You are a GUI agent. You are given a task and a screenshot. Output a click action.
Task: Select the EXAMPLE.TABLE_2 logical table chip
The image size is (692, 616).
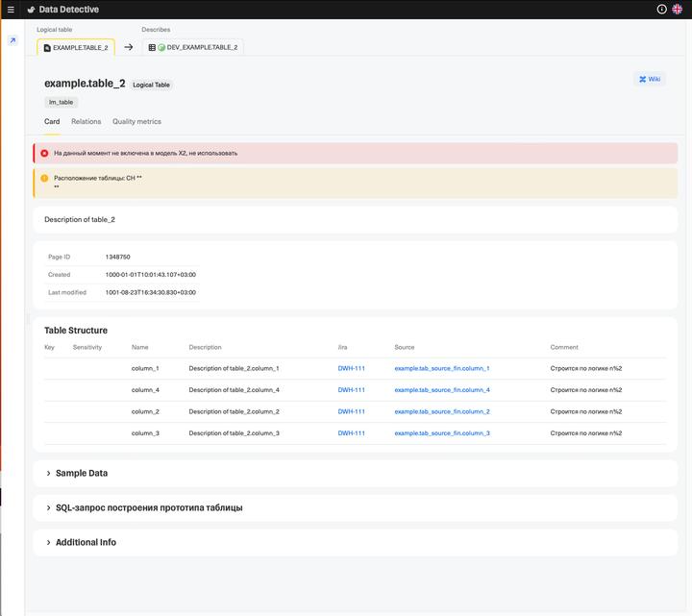coord(76,47)
